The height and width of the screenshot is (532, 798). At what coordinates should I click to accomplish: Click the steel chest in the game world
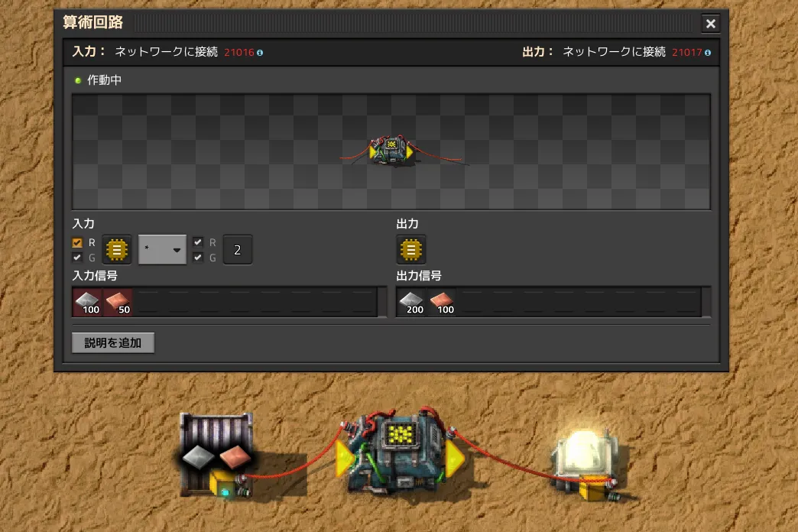(x=217, y=454)
